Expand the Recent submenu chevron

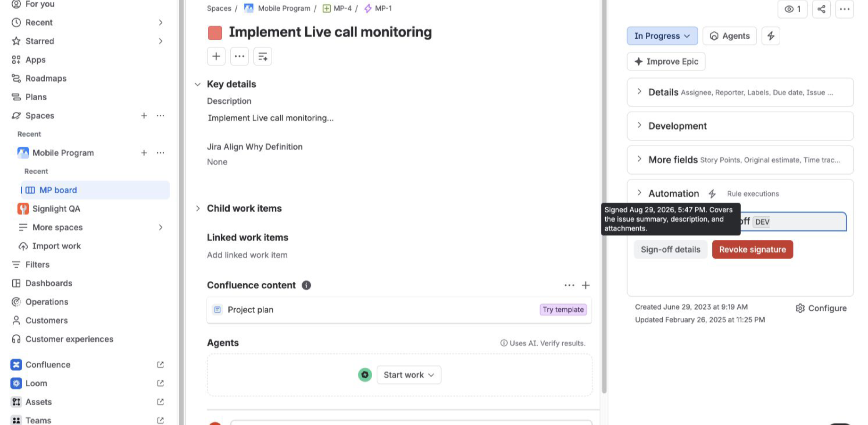160,23
